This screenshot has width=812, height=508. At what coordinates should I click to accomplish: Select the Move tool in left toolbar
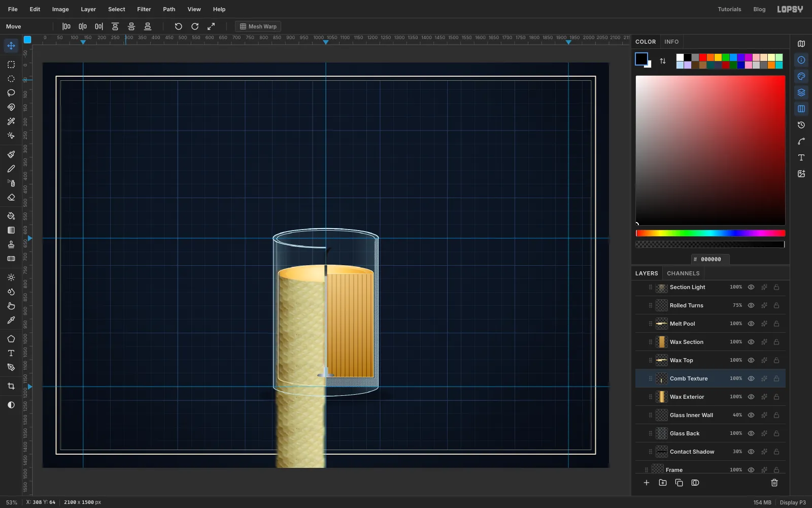tap(11, 46)
